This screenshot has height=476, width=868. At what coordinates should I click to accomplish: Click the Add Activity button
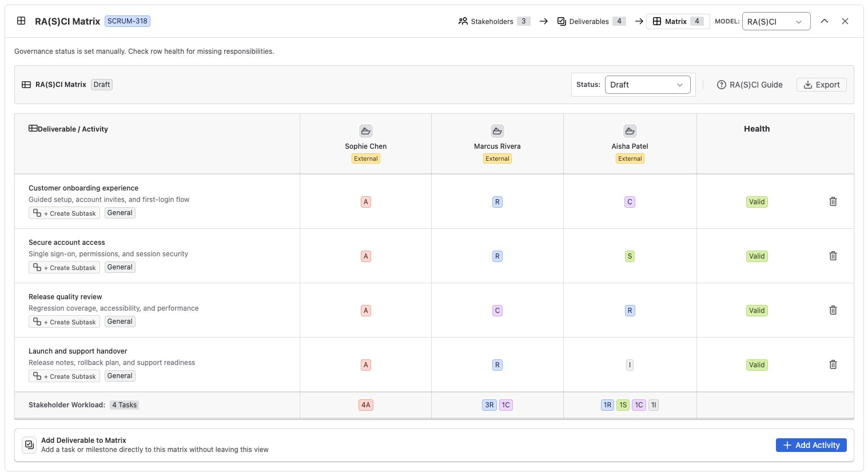point(811,445)
